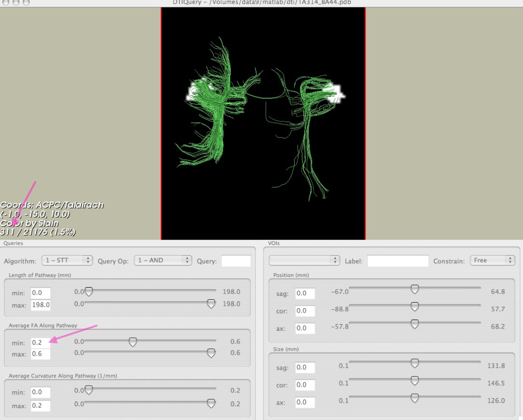
Task: Click the Average Curvature min slider handle
Action: pos(89,390)
